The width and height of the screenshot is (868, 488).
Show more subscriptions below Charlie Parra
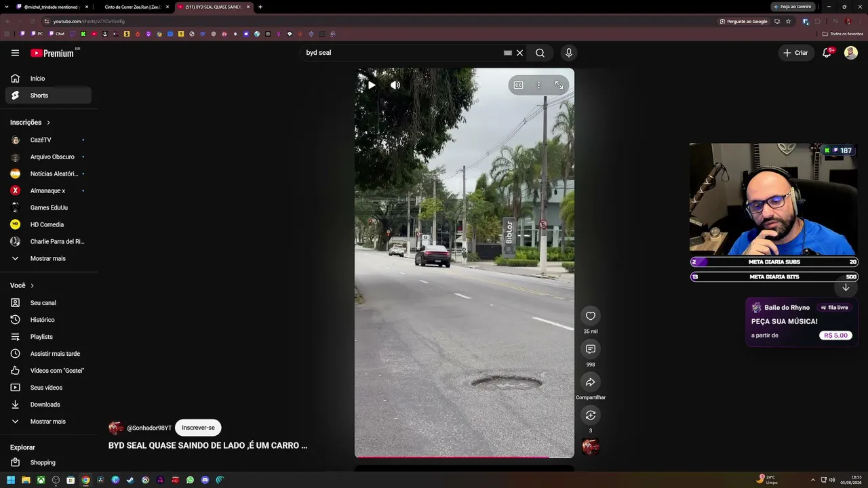[x=48, y=258]
